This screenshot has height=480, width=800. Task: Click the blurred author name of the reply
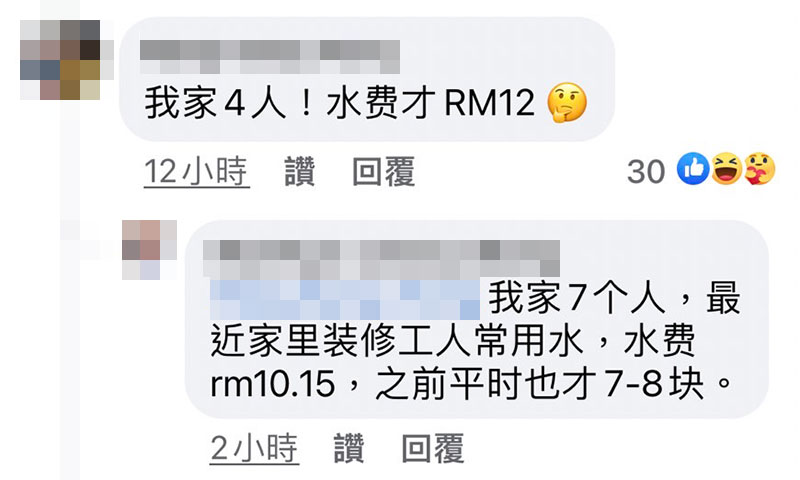(x=381, y=259)
